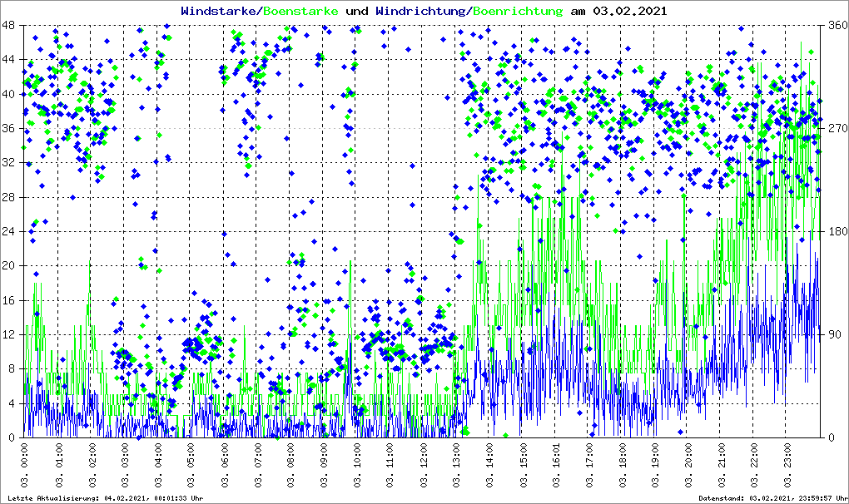Select the 180 label on right axis
Screen dimensions: 849x504
coord(834,231)
